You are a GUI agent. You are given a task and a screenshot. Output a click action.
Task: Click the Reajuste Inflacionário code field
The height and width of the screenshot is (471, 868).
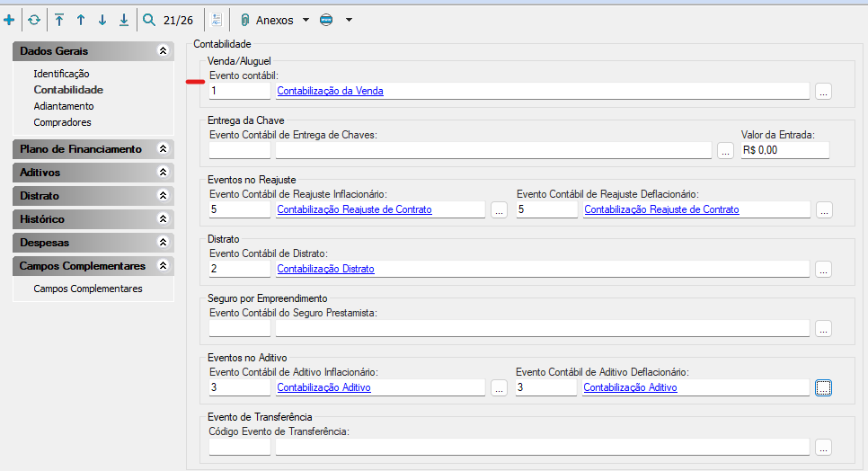[240, 209]
